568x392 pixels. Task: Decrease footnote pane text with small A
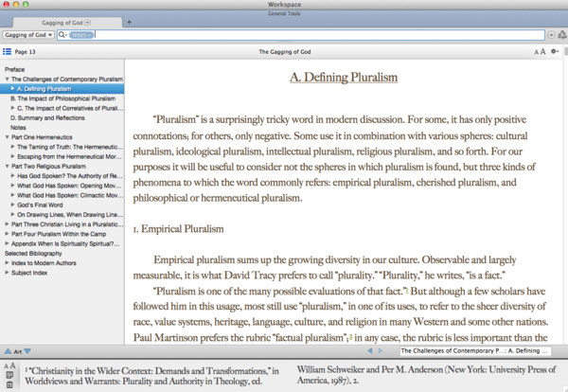[7, 366]
